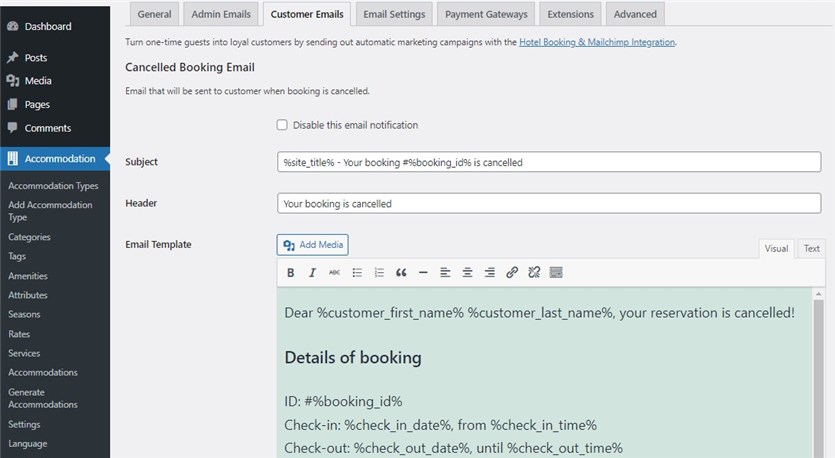Open the Email Settings tab

pos(394,14)
